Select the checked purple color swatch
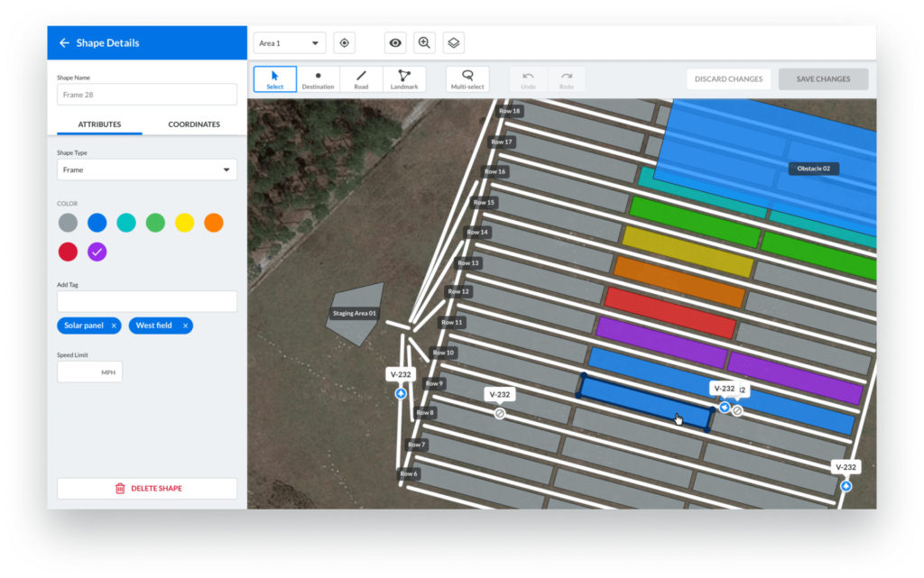 tap(97, 252)
